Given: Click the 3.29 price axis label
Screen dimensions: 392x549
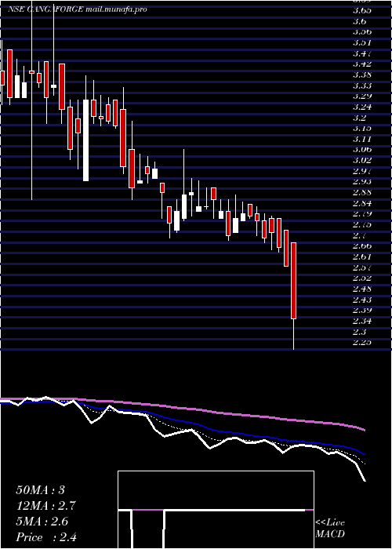Looking at the screenshot, I should [x=362, y=96].
